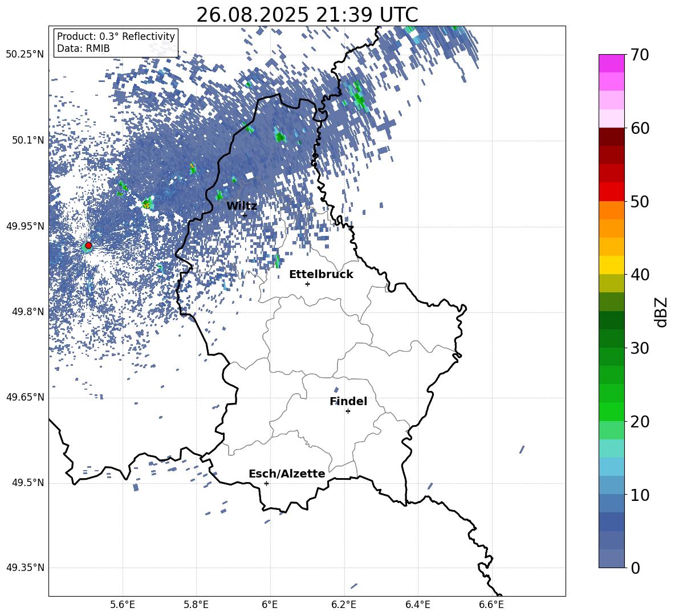Image resolution: width=675 pixels, height=616 pixels.
Task: Select the Ettelbruck city label
Action: 321,275
